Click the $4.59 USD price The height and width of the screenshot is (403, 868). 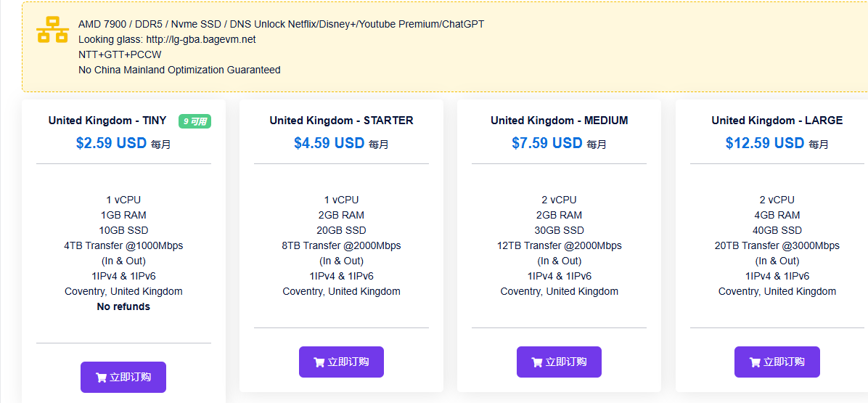point(329,143)
